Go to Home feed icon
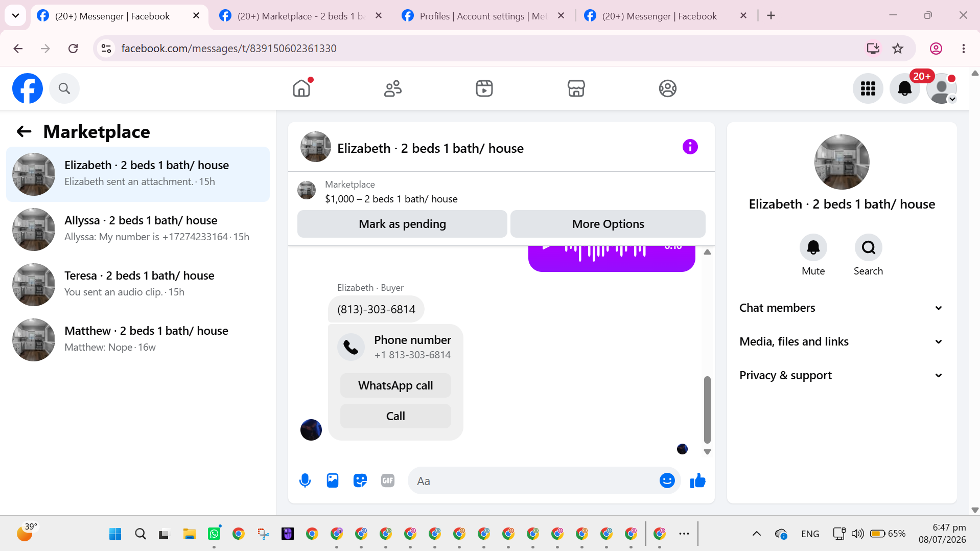The height and width of the screenshot is (551, 980). pyautogui.click(x=301, y=88)
